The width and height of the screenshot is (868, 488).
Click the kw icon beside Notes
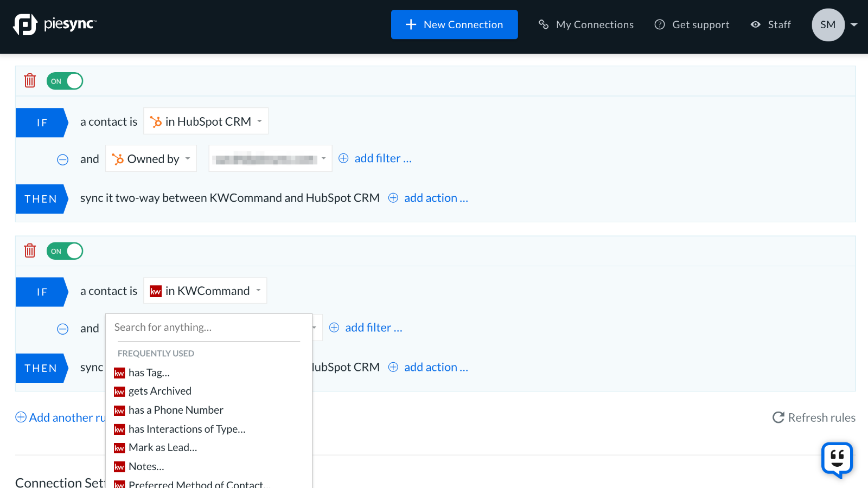click(119, 467)
